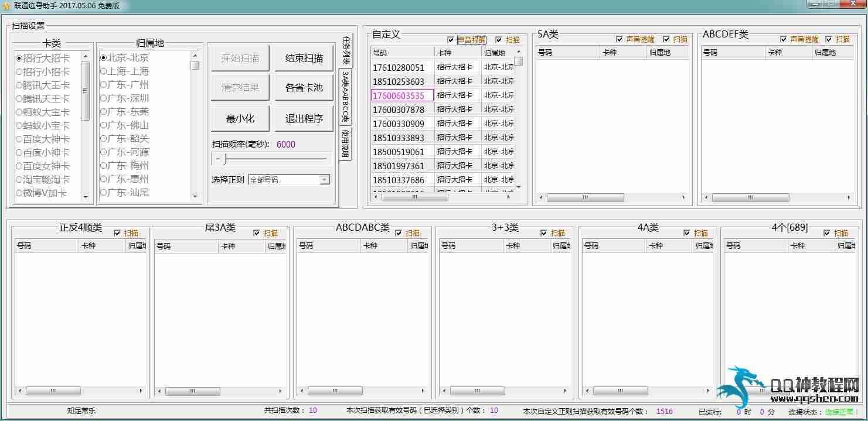Uncheck 扫描 for the ABCDABC类 panel

pos(407,233)
